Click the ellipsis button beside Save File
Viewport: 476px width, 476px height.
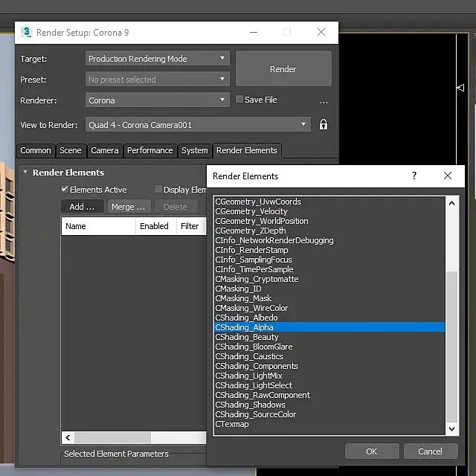click(324, 101)
